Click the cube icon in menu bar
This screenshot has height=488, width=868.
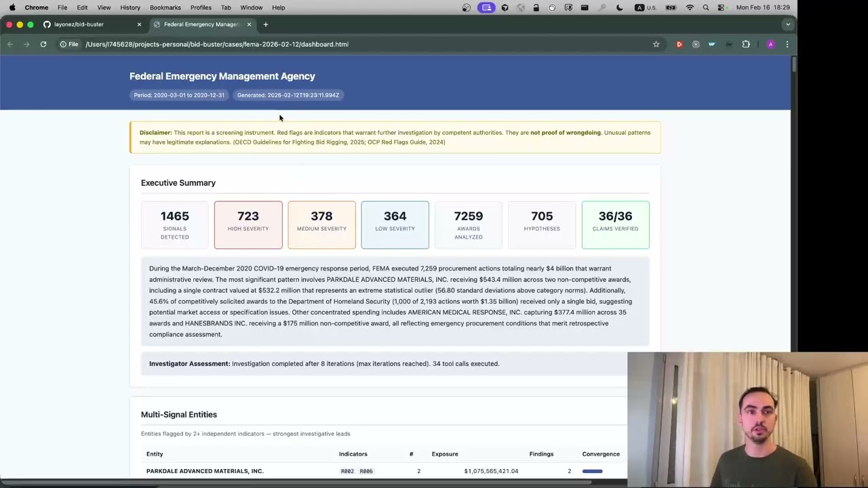tap(505, 7)
